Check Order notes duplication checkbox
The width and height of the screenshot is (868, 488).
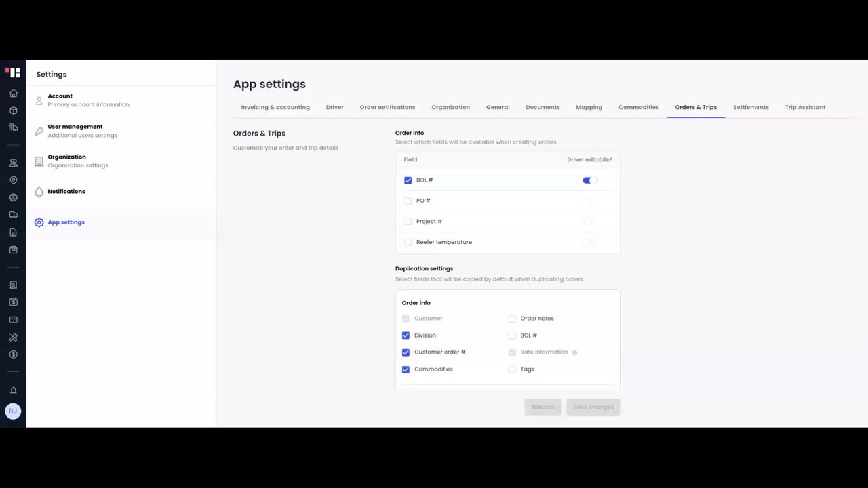pos(512,319)
